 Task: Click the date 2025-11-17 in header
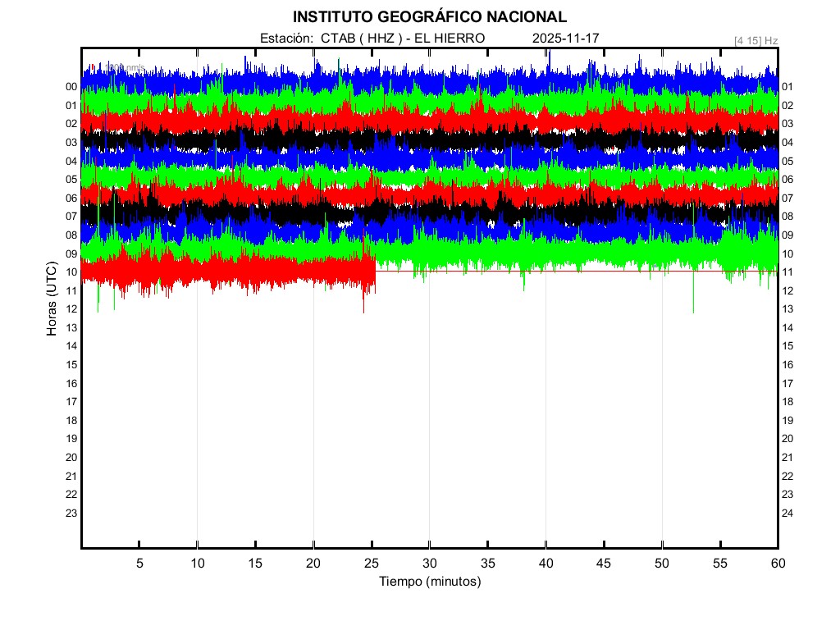point(566,39)
